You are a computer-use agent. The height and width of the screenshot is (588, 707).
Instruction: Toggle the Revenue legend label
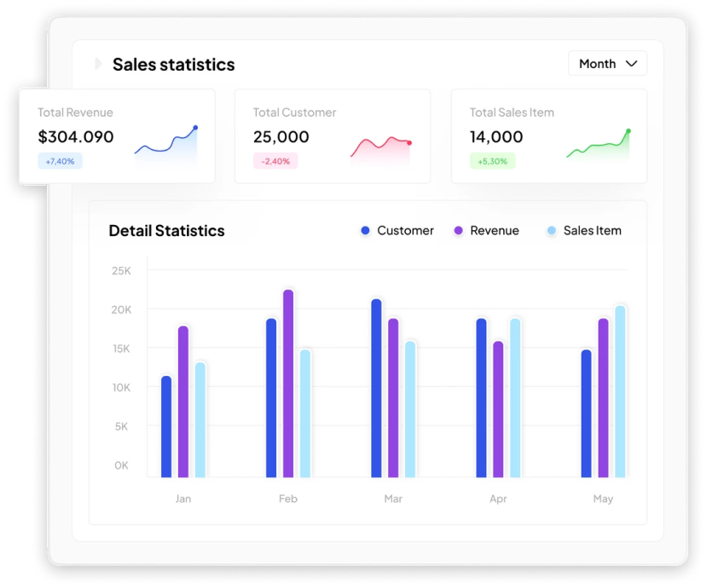[495, 231]
